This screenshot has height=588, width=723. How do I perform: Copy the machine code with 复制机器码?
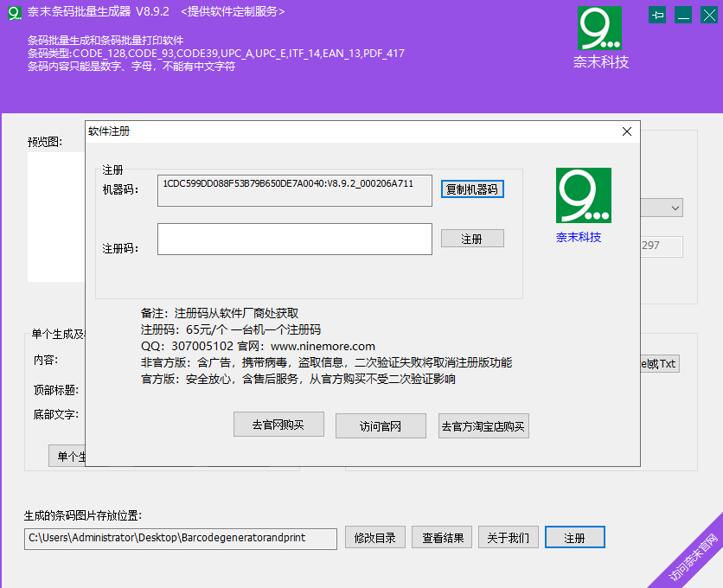(472, 189)
